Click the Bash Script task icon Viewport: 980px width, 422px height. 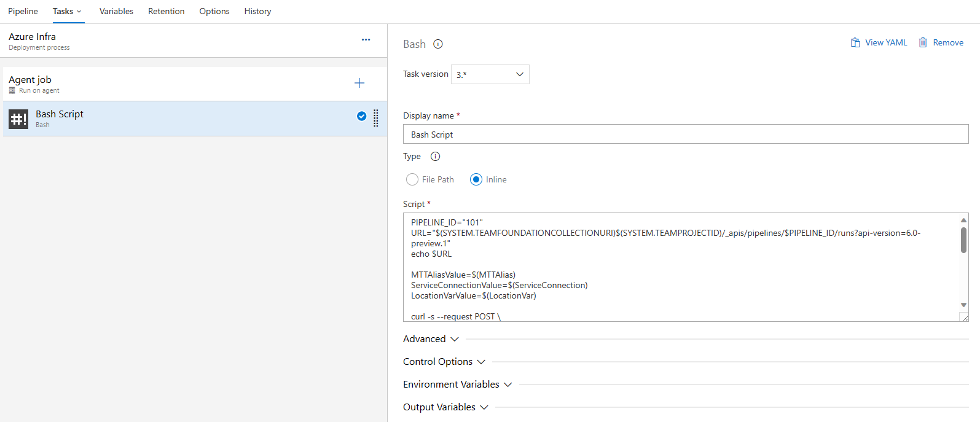[x=18, y=119]
